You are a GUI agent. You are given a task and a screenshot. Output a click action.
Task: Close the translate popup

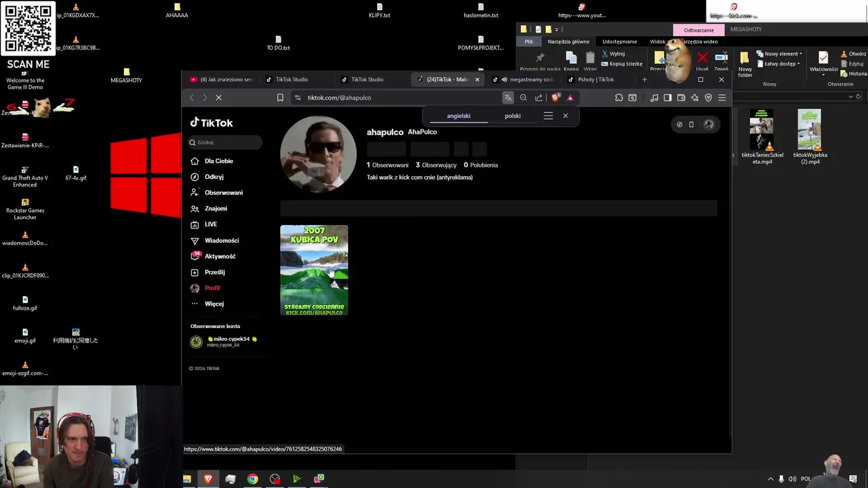tap(566, 116)
